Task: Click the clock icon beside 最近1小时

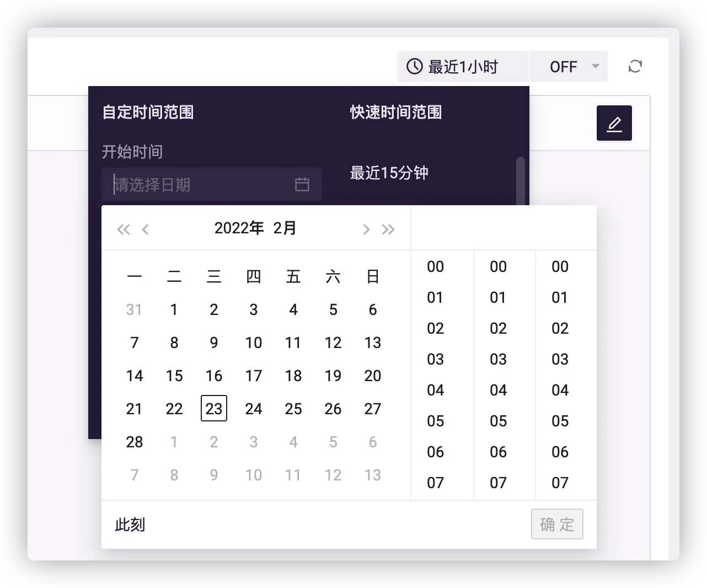Action: pyautogui.click(x=414, y=67)
